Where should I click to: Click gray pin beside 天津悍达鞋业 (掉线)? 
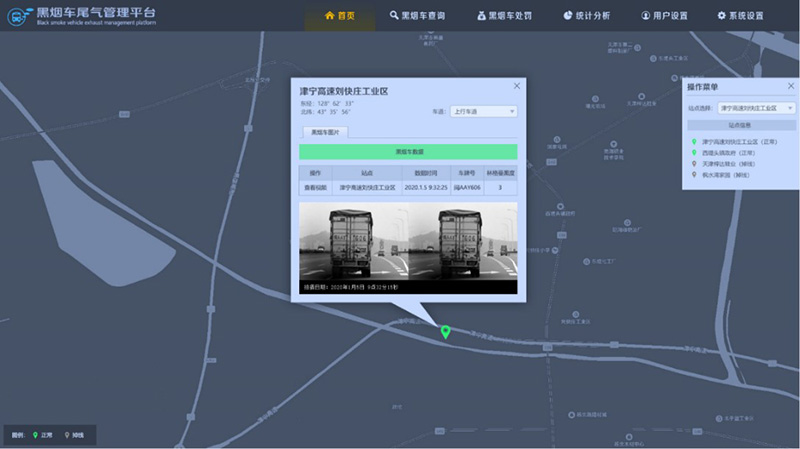(695, 164)
